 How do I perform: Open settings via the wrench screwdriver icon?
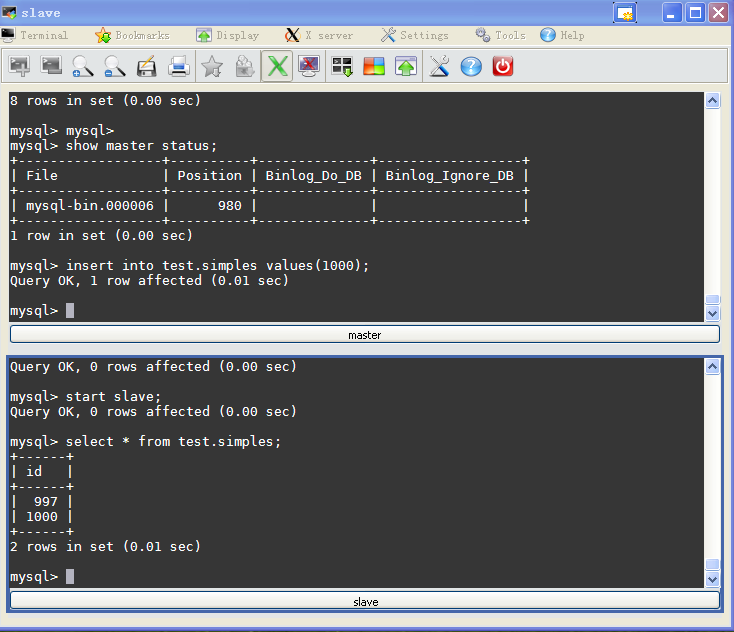pyautogui.click(x=440, y=66)
